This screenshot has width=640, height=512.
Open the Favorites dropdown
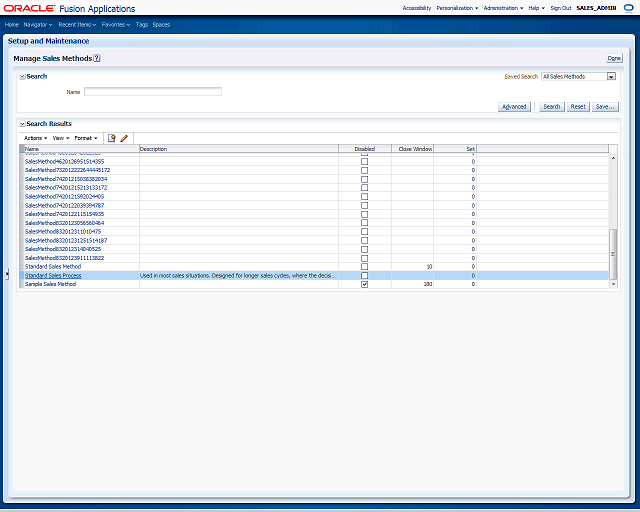116,25
